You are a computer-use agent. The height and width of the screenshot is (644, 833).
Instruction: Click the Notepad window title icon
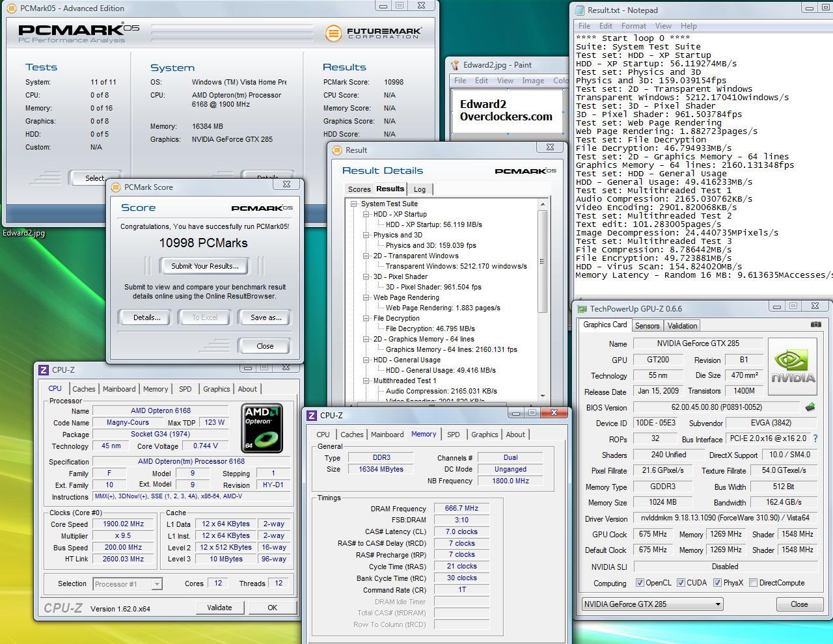point(579,10)
